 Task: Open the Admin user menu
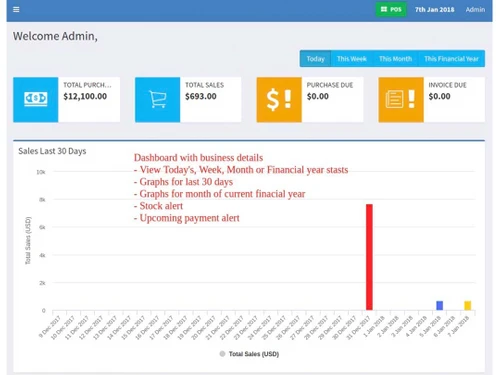click(475, 10)
